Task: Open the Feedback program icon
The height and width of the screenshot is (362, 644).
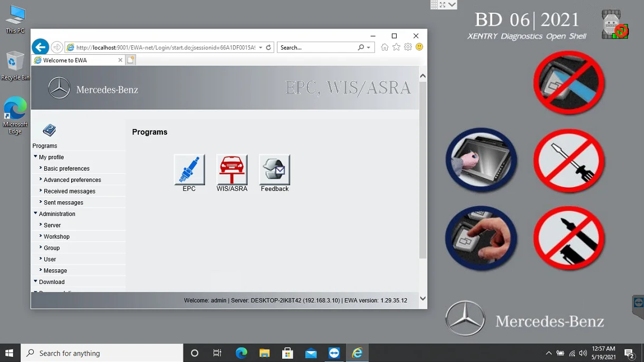Action: click(275, 170)
